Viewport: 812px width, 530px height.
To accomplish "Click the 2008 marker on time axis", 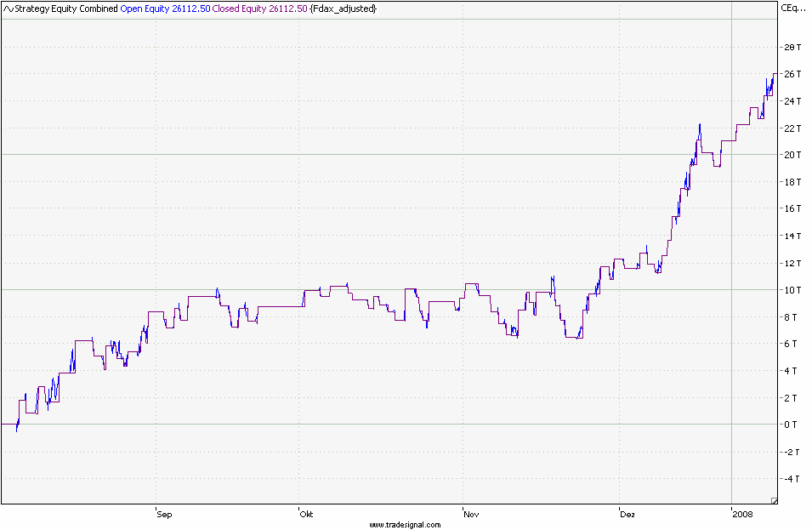I will tap(742, 515).
